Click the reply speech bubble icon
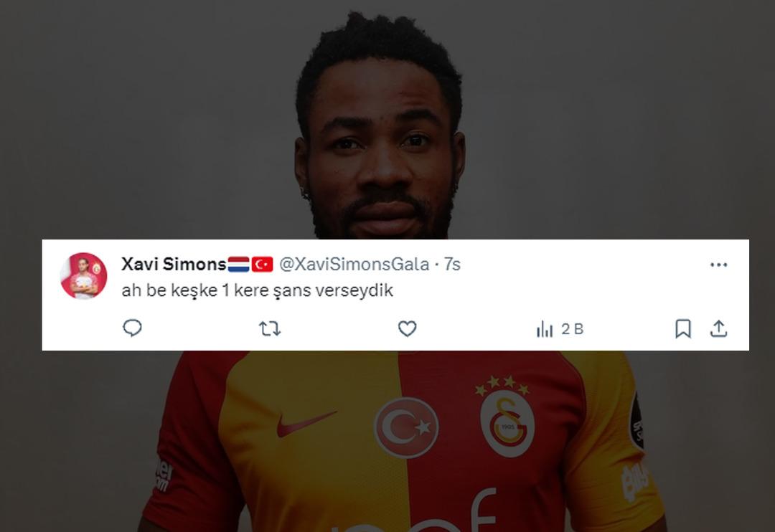 [132, 328]
